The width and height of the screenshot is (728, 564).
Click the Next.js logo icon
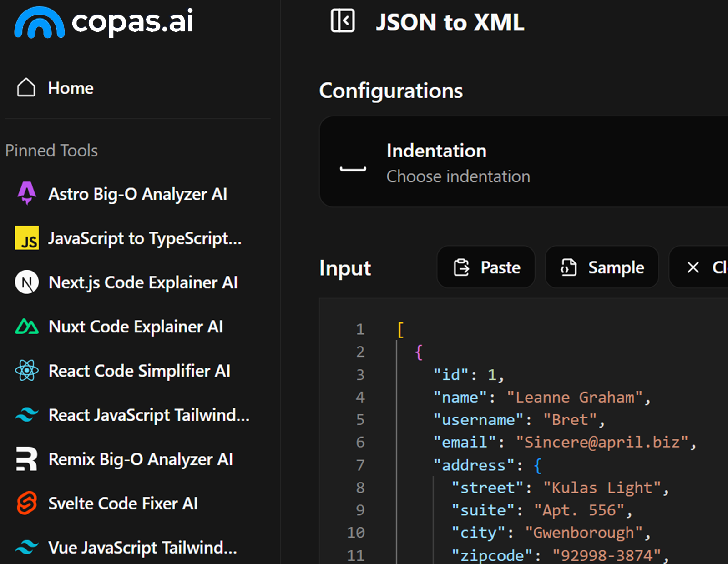pos(27,282)
